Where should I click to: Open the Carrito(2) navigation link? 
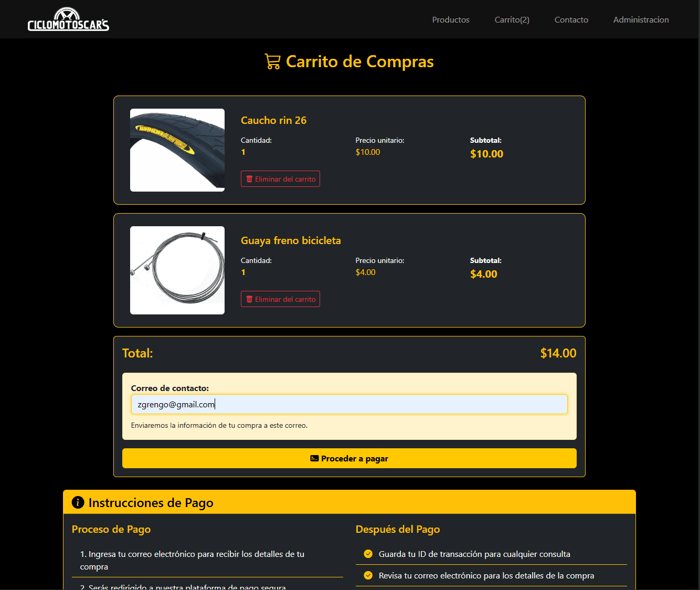(512, 19)
